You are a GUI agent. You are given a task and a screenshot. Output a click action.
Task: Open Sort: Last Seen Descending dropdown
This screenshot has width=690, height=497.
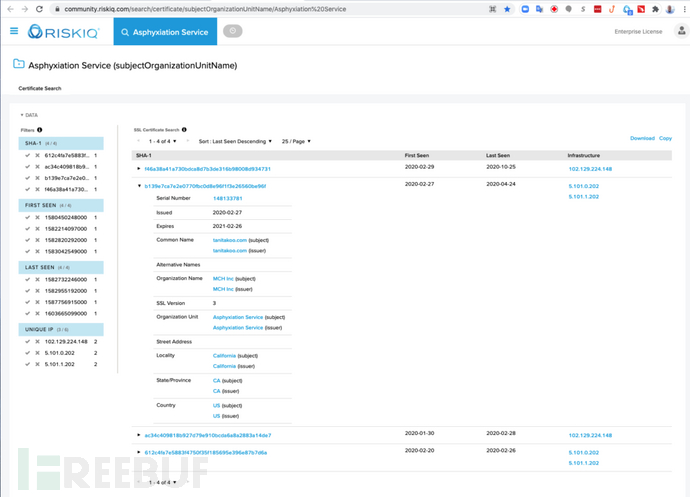(235, 141)
